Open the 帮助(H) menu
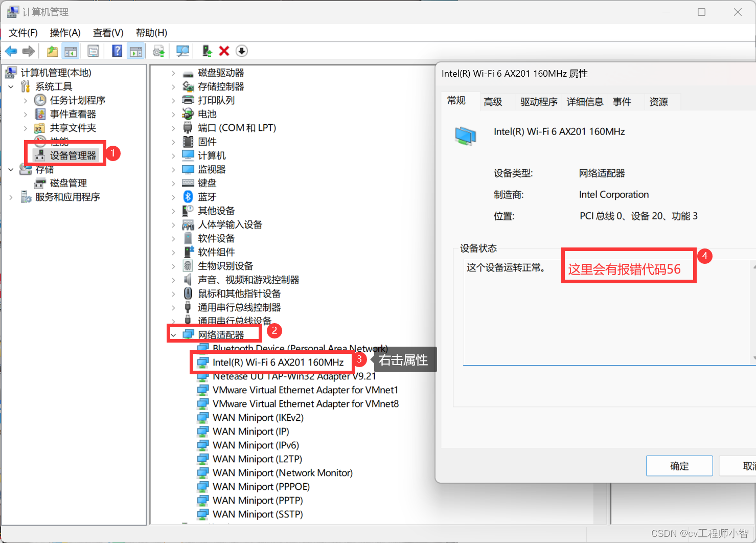 pos(151,33)
